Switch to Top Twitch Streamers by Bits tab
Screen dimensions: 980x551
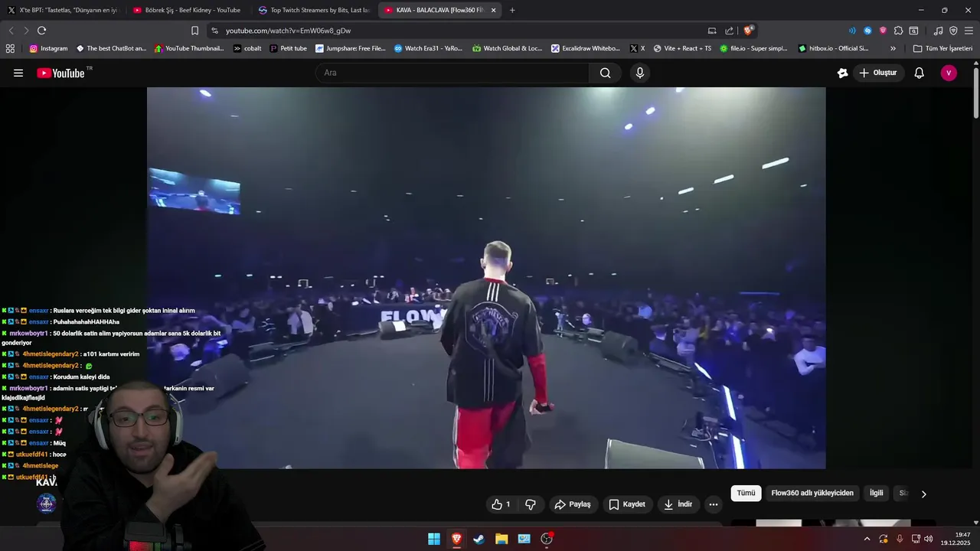[x=314, y=10]
